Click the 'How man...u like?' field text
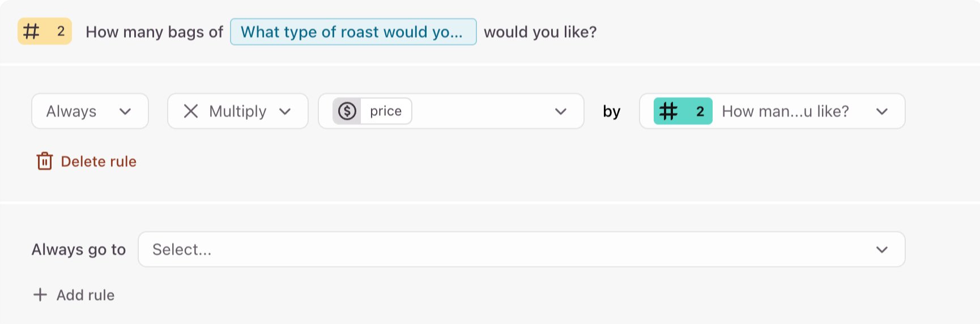Screen dimensions: 980x324 (x=785, y=111)
